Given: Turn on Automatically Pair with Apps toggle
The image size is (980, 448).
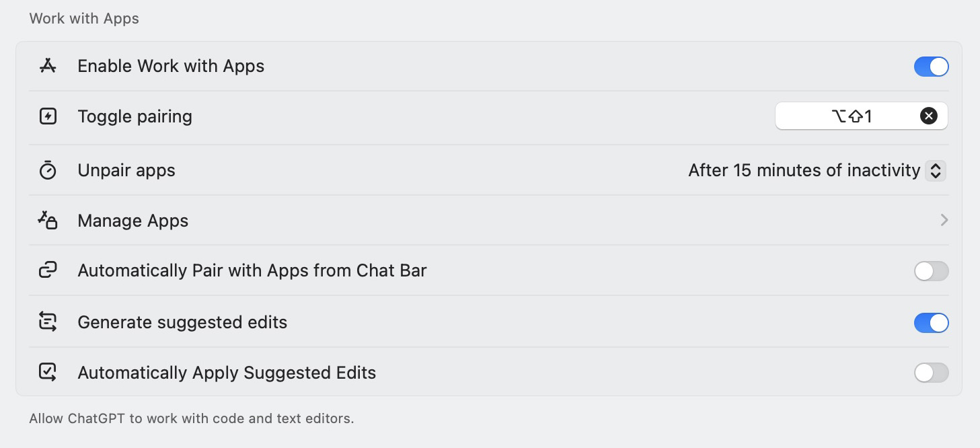Looking at the screenshot, I should pyautogui.click(x=931, y=271).
